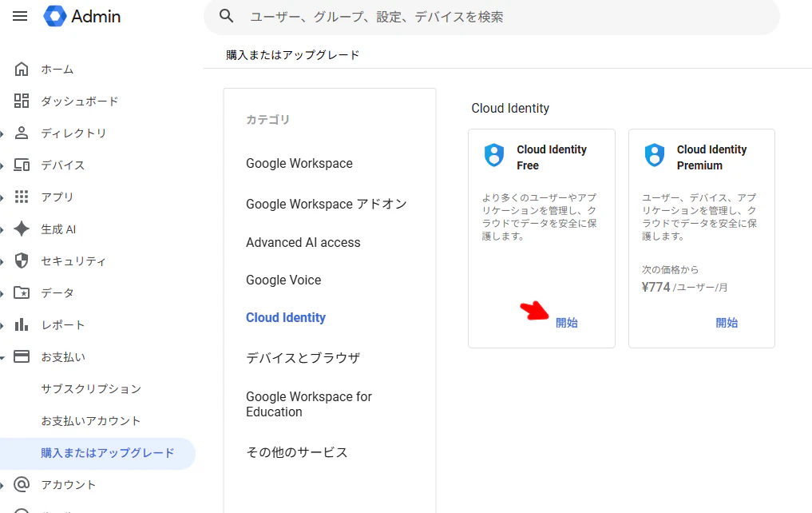Image resolution: width=812 pixels, height=513 pixels.
Task: Open the hamburger main menu
Action: tap(20, 16)
